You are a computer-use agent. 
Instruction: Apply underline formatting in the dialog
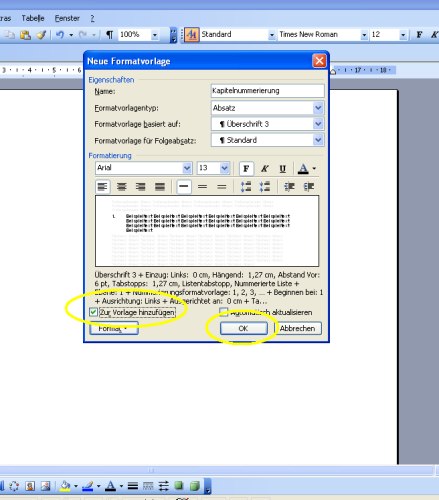click(x=283, y=168)
